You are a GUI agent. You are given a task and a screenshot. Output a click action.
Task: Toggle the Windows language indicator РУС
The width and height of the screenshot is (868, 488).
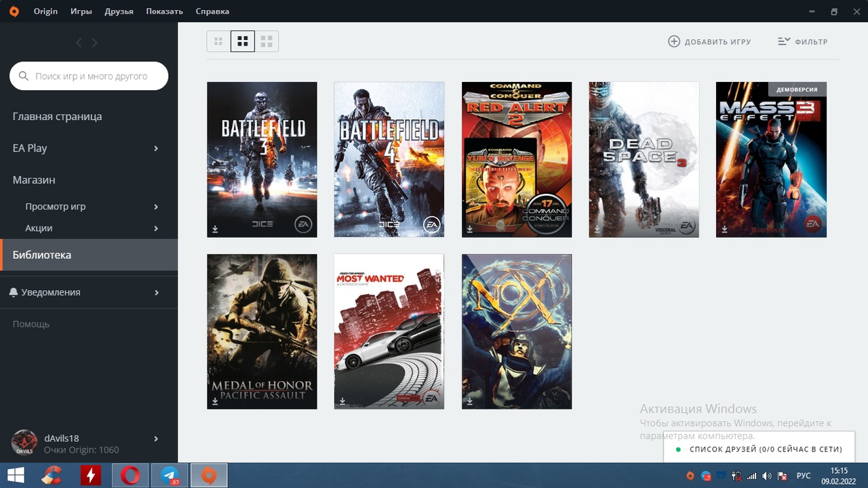point(803,475)
